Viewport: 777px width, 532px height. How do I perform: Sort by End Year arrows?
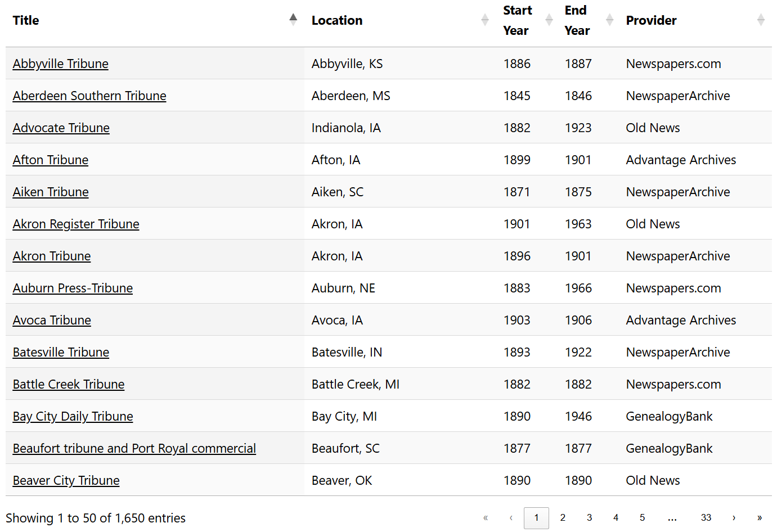click(x=609, y=20)
